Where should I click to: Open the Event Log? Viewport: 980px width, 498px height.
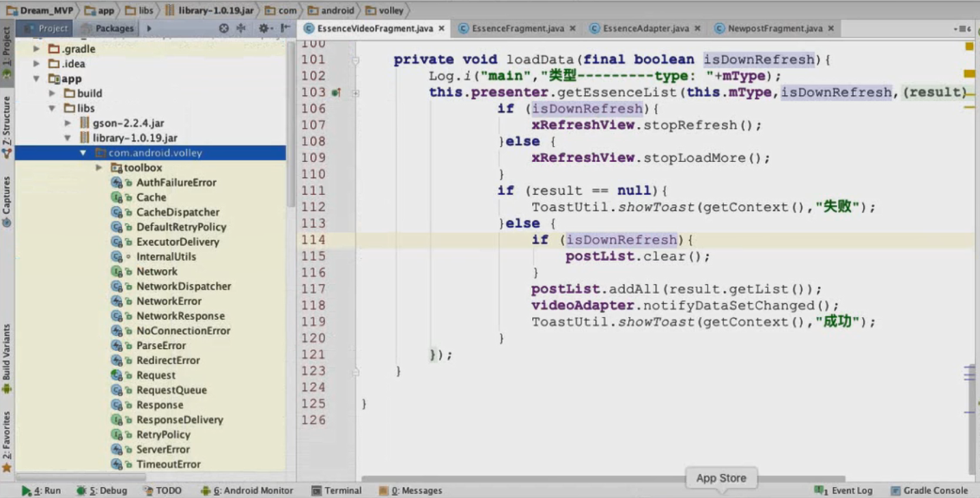(x=843, y=490)
